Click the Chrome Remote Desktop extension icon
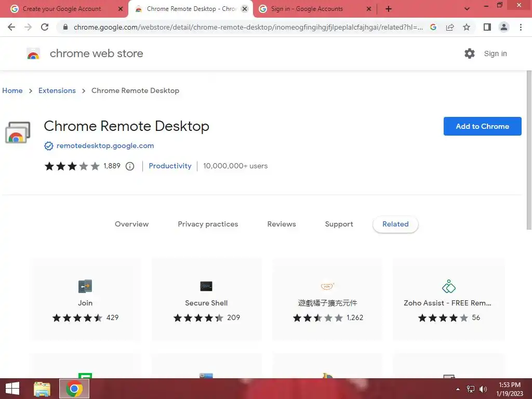The height and width of the screenshot is (399, 532). coord(18,132)
